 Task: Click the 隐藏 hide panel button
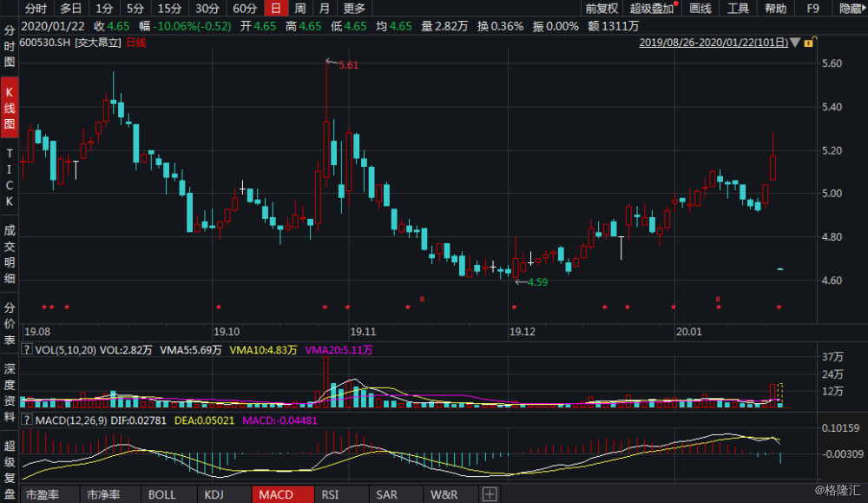coord(852,9)
